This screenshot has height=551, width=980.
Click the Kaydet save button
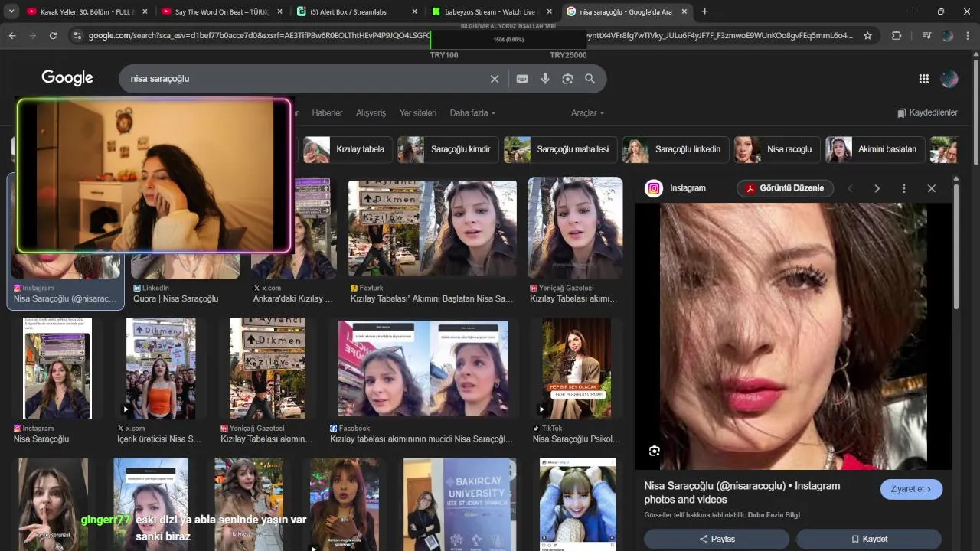click(x=869, y=539)
